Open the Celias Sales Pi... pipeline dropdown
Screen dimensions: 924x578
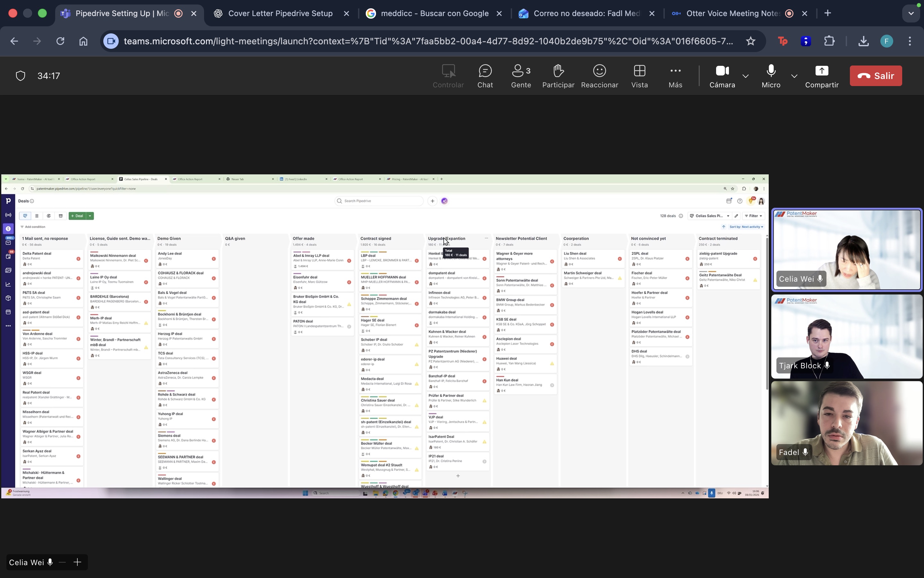click(710, 216)
